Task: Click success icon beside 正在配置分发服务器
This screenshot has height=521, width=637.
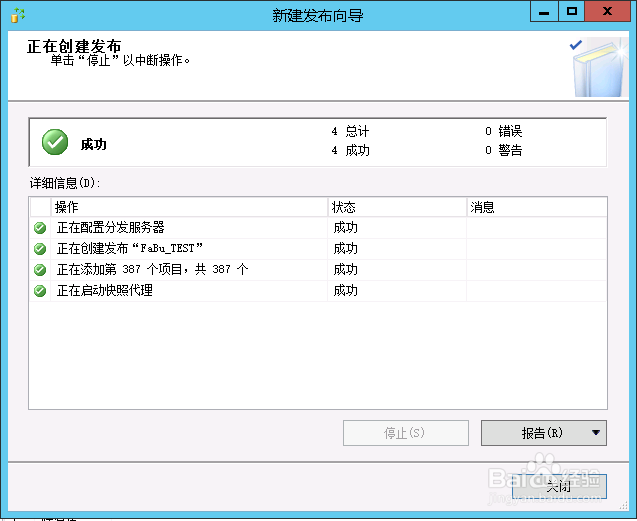Action: tap(40, 228)
